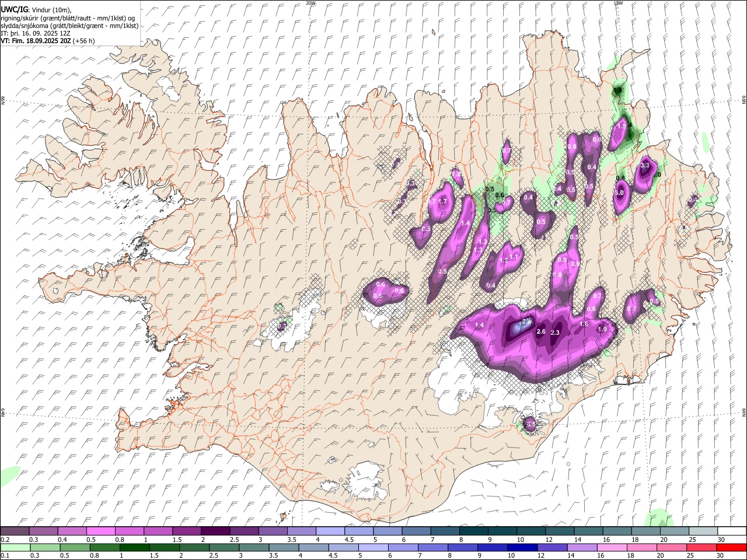Click the 'IT: þri. 16. 09. 2025 12Z' line
This screenshot has height=560, width=747.
point(36,33)
